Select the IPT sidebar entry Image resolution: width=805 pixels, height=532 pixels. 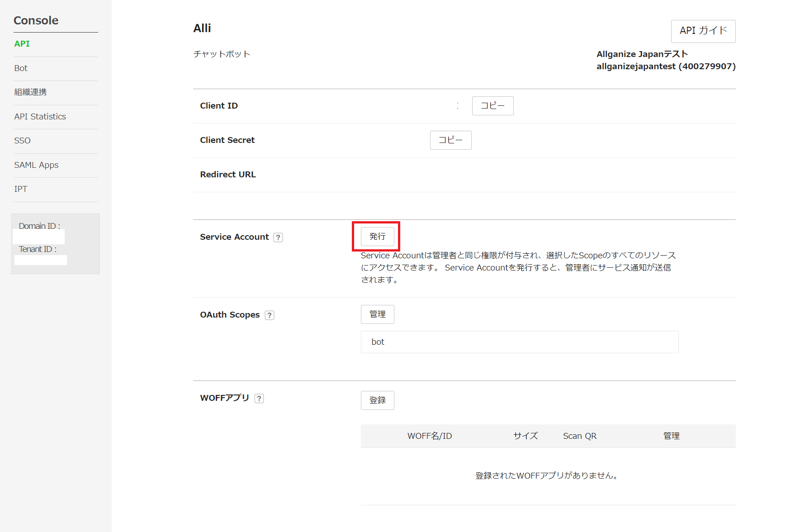20,189
